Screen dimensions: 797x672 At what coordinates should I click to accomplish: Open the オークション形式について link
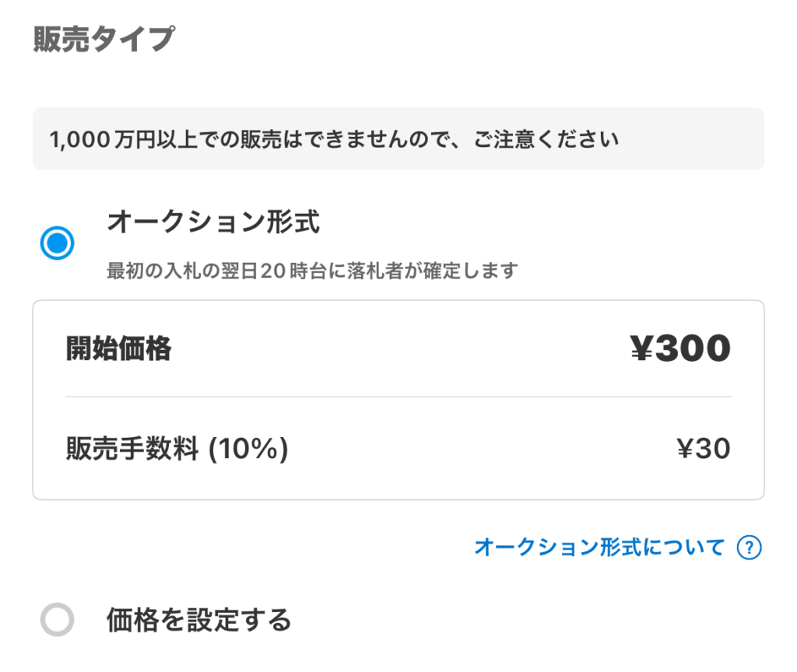599,548
